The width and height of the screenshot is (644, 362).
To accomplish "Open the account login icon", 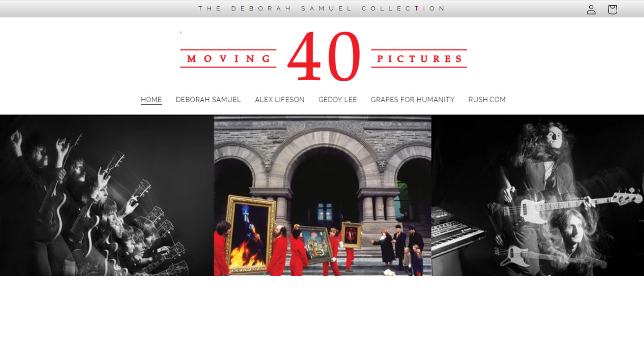I will coord(591,9).
